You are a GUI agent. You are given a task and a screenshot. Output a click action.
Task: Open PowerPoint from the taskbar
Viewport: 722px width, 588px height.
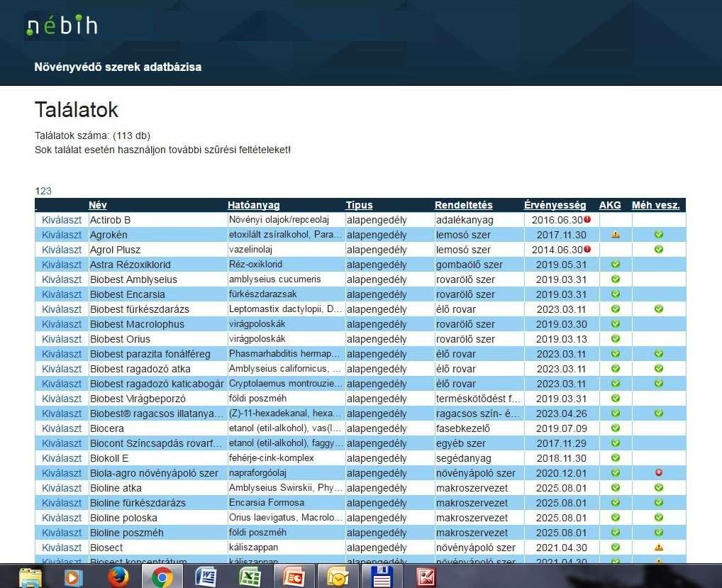294,577
